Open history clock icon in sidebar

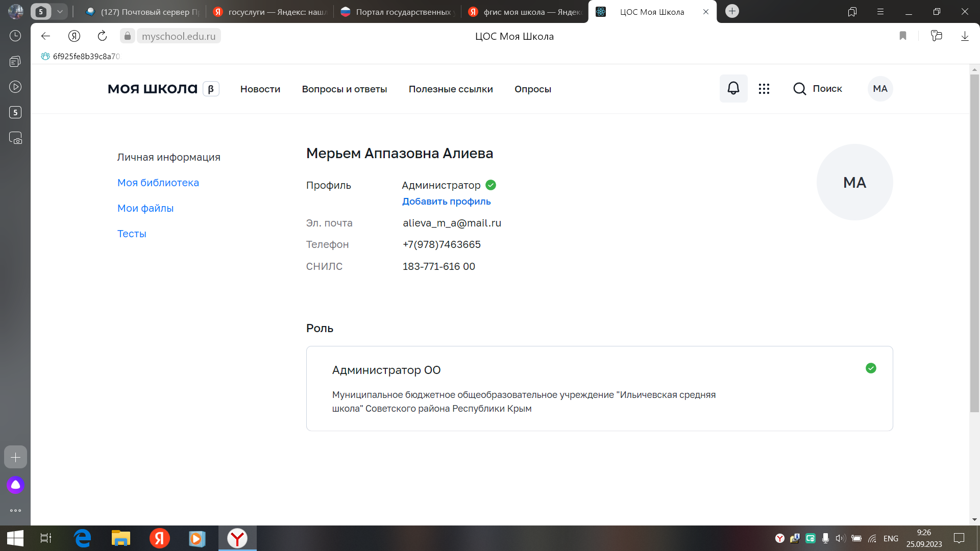15,36
